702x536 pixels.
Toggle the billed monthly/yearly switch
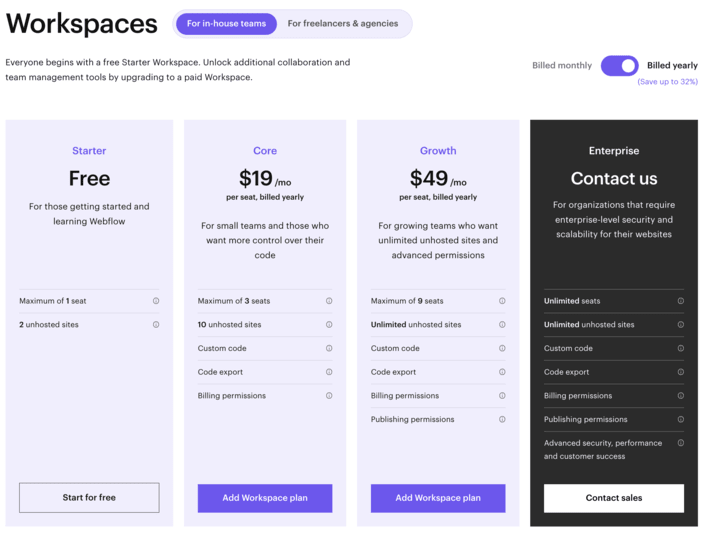coord(619,66)
